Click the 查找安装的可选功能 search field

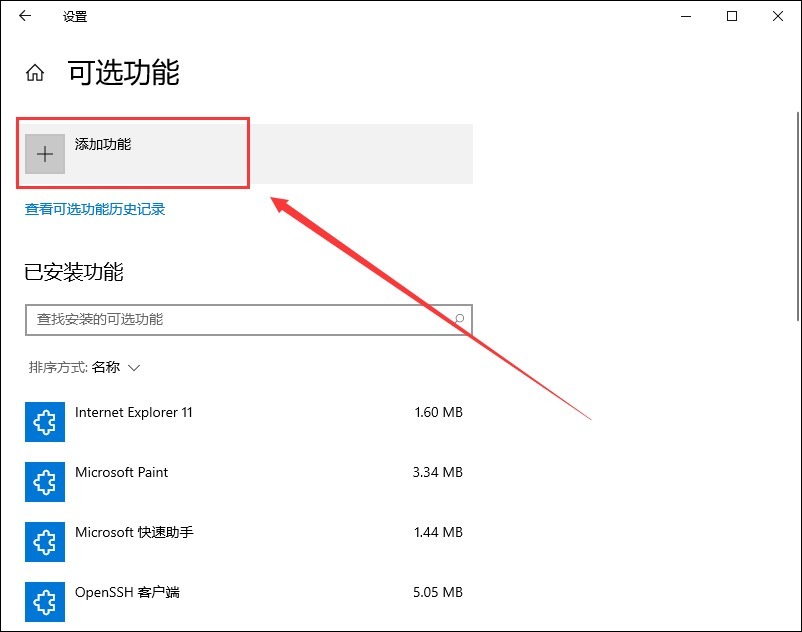pos(200,319)
